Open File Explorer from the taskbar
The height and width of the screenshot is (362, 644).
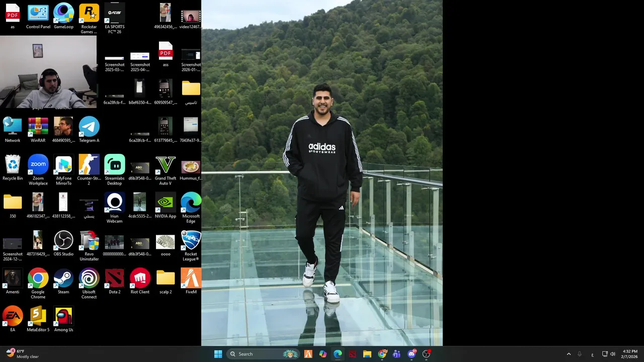pos(367,354)
